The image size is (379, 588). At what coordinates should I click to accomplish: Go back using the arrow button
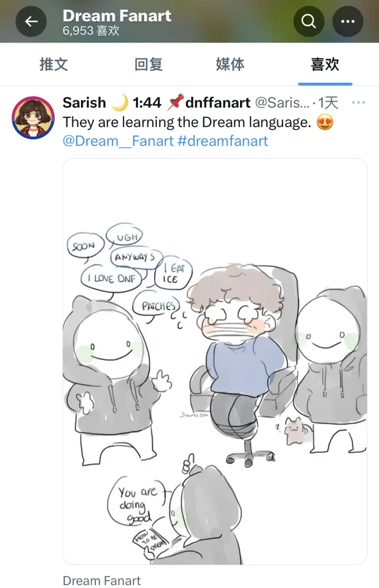point(31,21)
